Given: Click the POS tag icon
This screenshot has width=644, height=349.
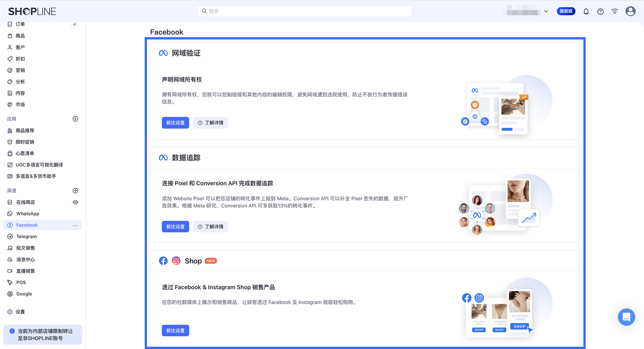Looking at the screenshot, I should pyautogui.click(x=10, y=282).
